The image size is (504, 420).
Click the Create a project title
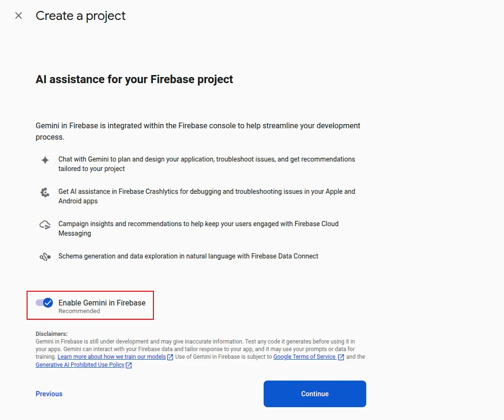(80, 15)
